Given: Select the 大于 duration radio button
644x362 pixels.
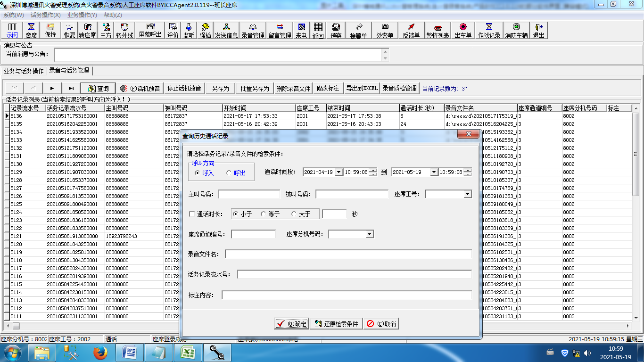Looking at the screenshot, I should coord(301,214).
